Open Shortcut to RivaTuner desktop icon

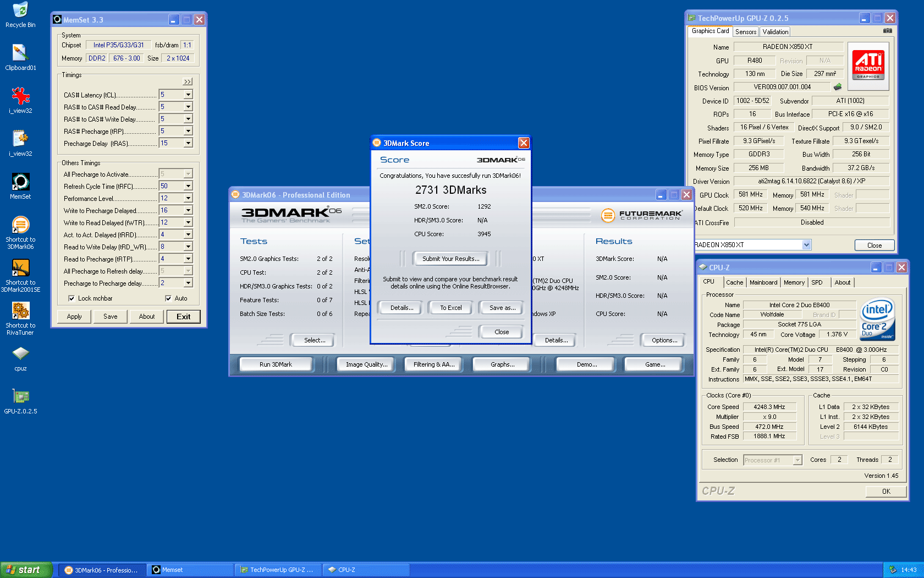click(x=20, y=319)
